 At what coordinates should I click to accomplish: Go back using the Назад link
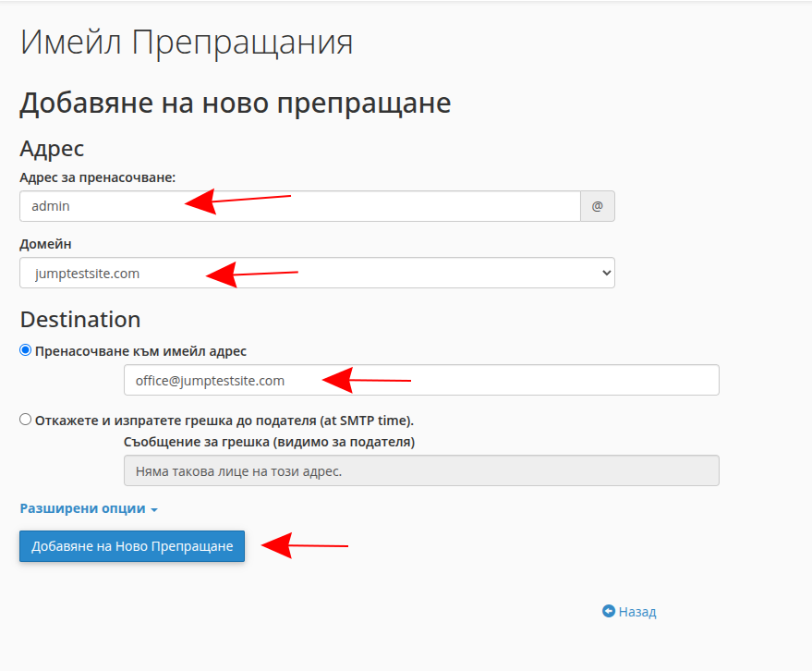click(x=637, y=612)
